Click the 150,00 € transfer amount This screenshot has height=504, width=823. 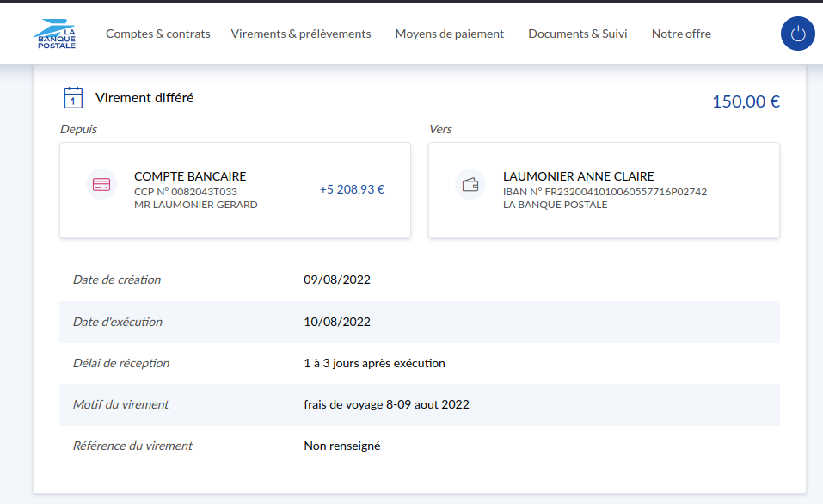[x=745, y=101]
